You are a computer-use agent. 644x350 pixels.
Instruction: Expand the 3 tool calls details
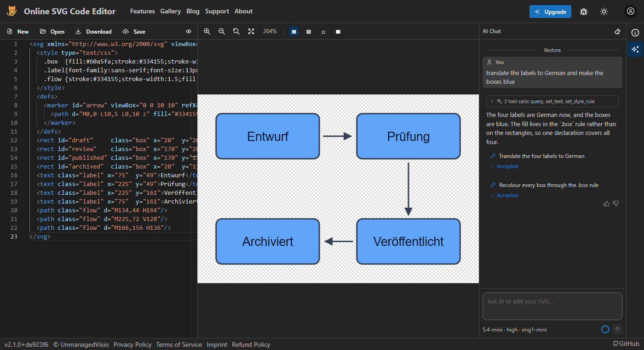tap(552, 101)
